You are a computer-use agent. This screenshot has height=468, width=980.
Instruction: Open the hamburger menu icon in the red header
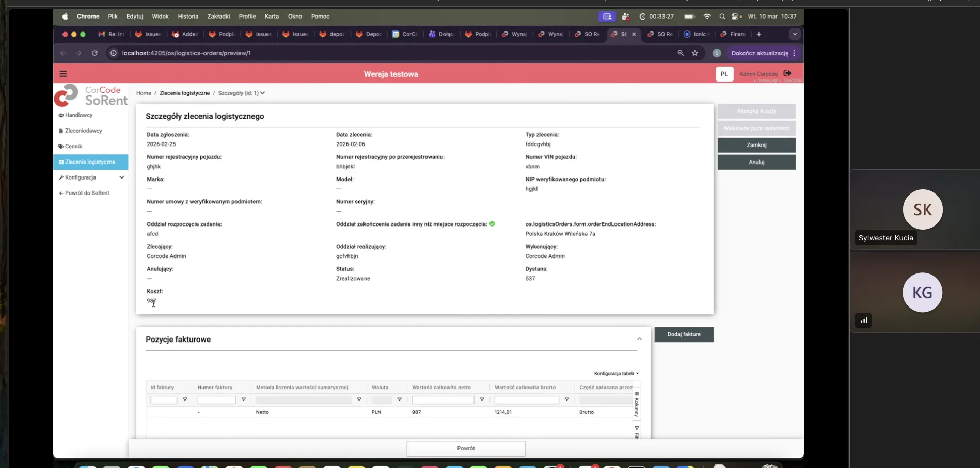point(63,74)
